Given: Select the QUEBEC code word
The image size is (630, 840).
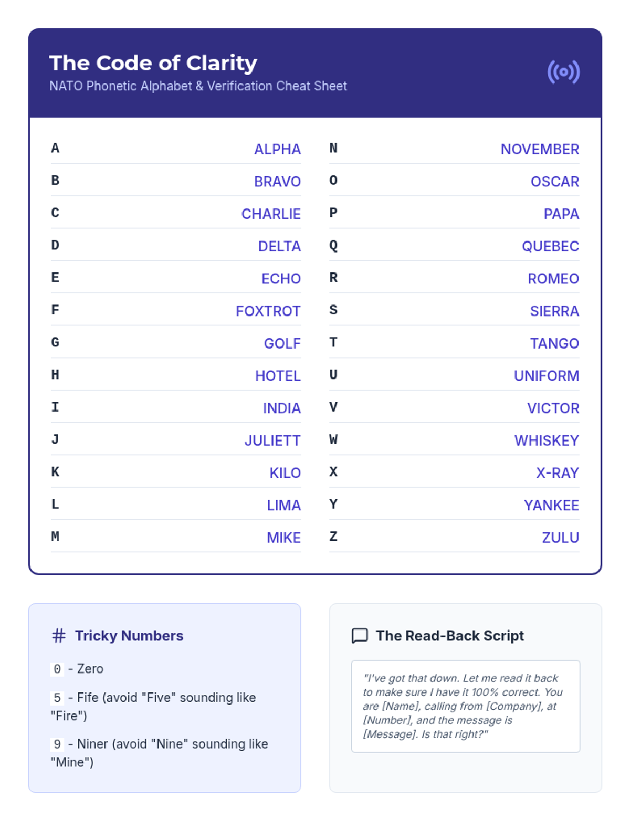Looking at the screenshot, I should point(550,247).
